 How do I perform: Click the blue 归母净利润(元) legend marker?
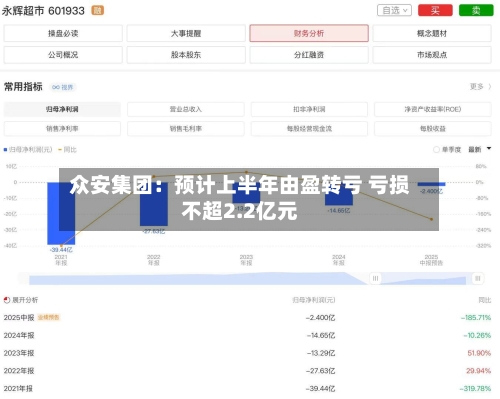tap(5, 150)
